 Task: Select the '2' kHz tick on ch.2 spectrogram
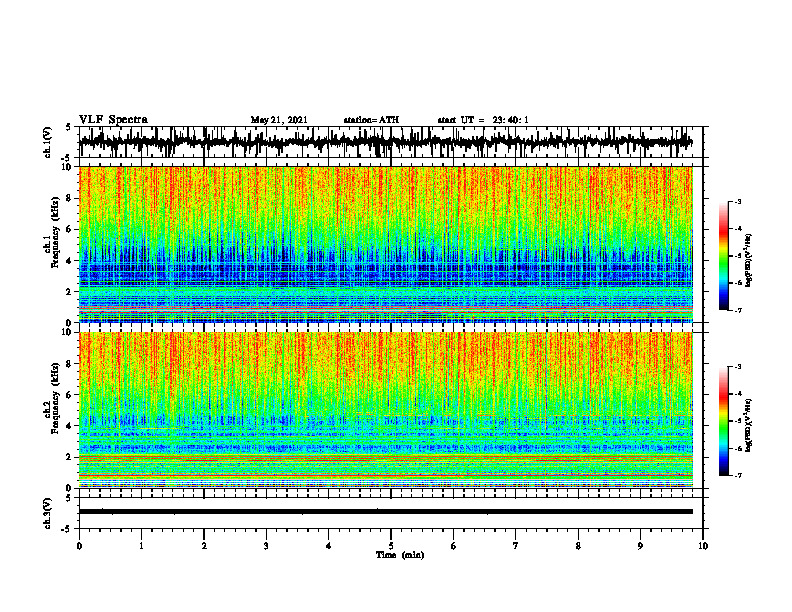click(x=70, y=457)
